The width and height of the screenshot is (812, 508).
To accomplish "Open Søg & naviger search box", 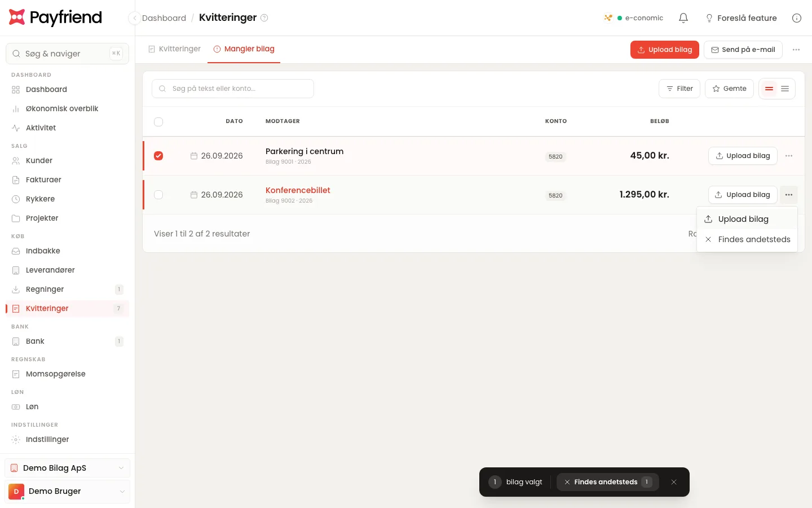I will (x=68, y=54).
